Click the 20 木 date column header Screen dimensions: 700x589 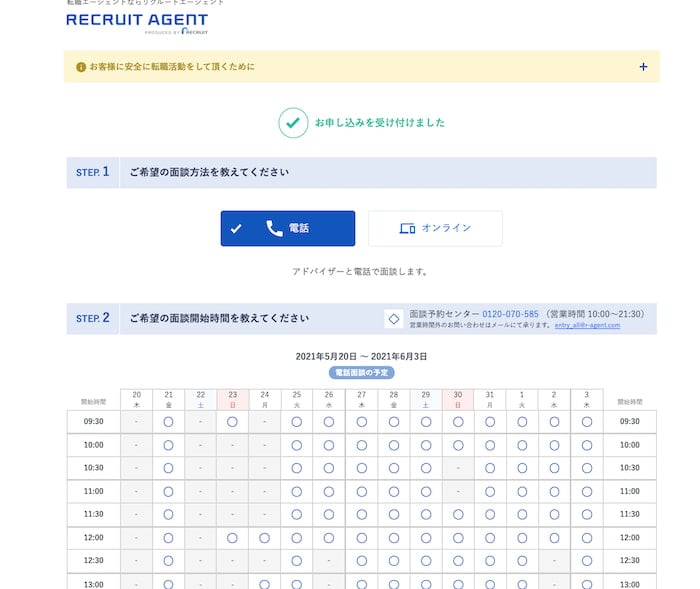pyautogui.click(x=137, y=400)
